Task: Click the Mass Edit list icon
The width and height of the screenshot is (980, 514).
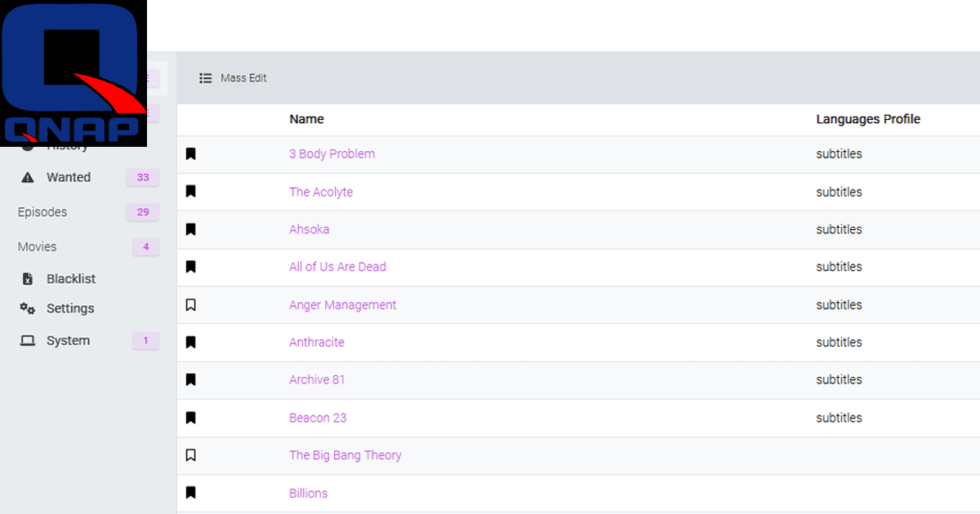Action: (206, 78)
